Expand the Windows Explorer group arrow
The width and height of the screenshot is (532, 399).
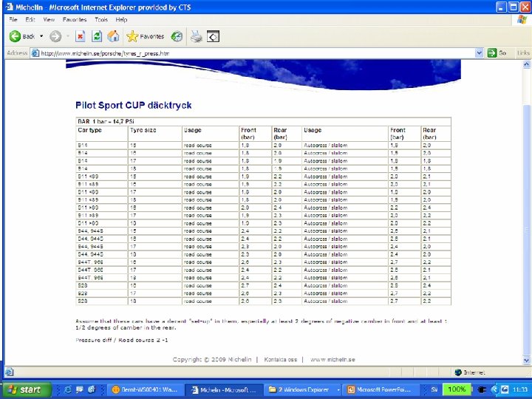(338, 390)
